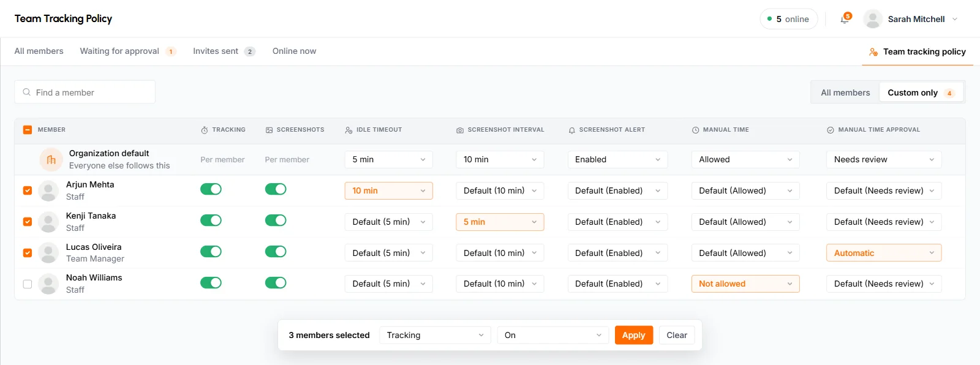
Task: Toggle screenshots for Noah Williams
Action: pyautogui.click(x=276, y=283)
